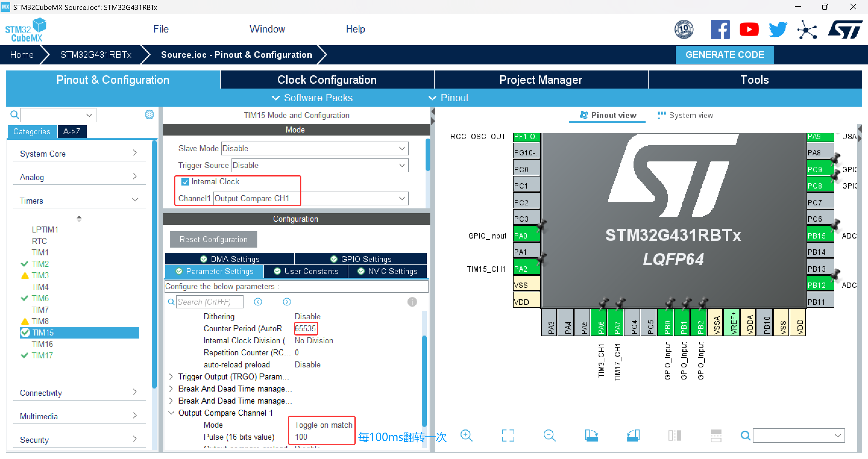Switch to System view
The image size is (868, 459).
pyautogui.click(x=685, y=115)
